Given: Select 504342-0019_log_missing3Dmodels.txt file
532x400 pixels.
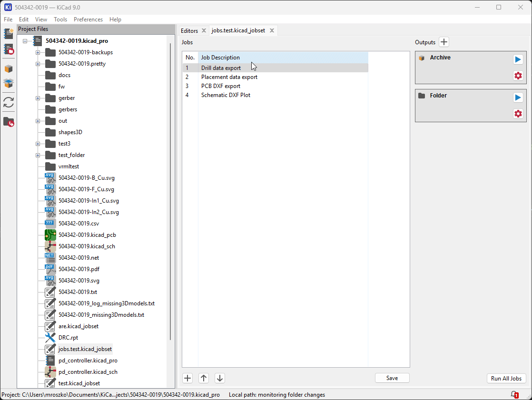Looking at the screenshot, I should tap(107, 303).
